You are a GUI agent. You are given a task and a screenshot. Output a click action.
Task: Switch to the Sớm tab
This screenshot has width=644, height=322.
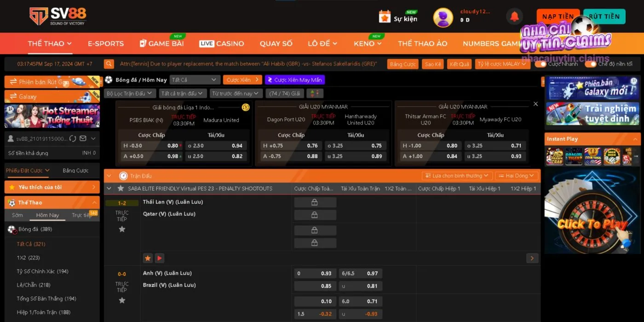(17, 215)
